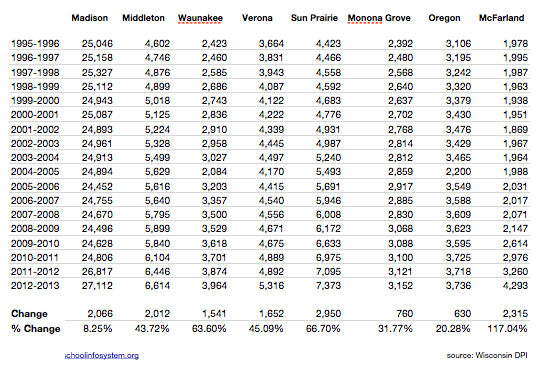Screen dimensions: 541x370
Task: Select the Verona column header
Action: click(x=257, y=18)
